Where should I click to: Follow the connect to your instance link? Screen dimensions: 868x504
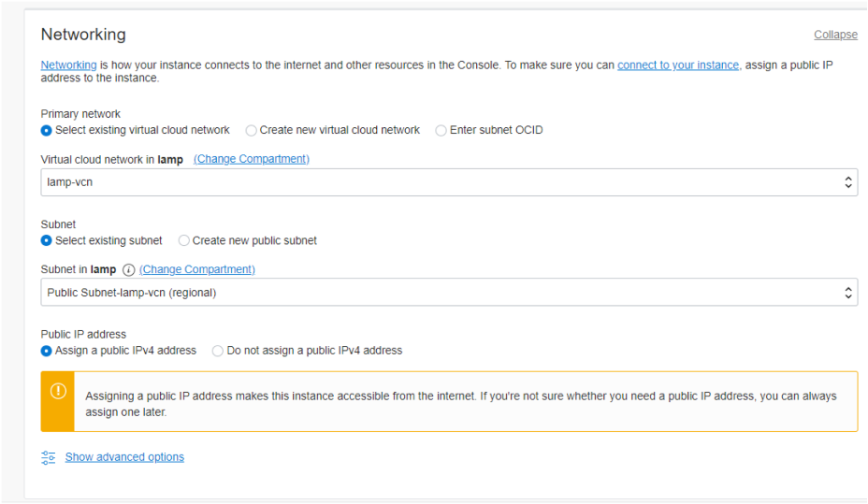(678, 65)
